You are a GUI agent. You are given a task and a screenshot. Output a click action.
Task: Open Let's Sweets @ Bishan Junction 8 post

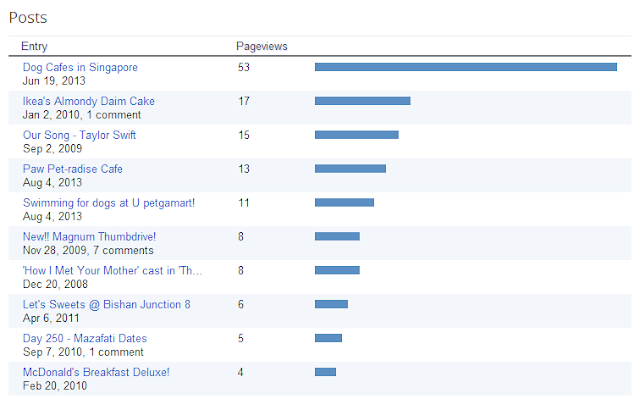(107, 304)
